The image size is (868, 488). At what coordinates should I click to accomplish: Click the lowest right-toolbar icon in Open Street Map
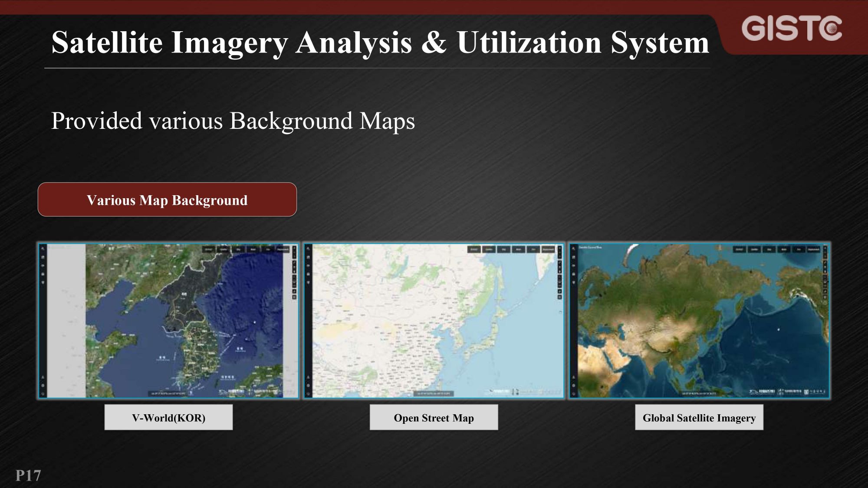(x=560, y=297)
